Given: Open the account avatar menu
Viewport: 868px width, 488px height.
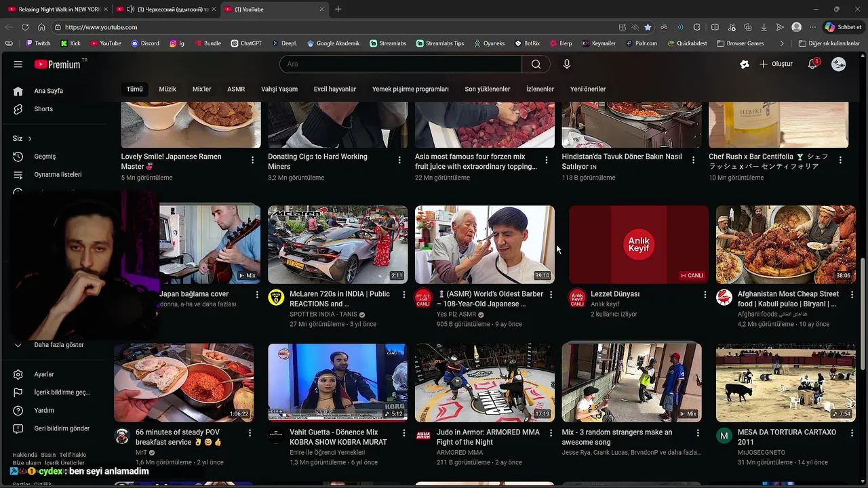Looking at the screenshot, I should (839, 64).
